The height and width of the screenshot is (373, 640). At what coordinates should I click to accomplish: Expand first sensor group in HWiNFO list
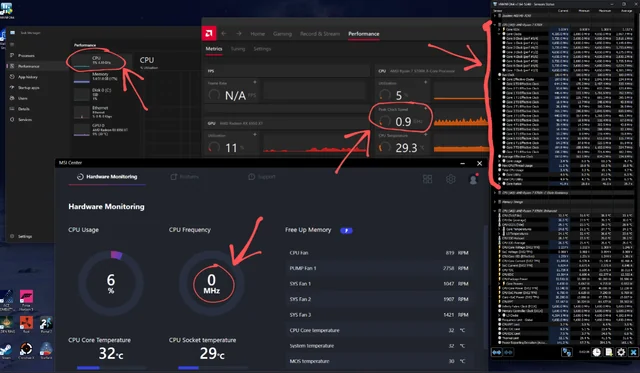[x=495, y=16]
